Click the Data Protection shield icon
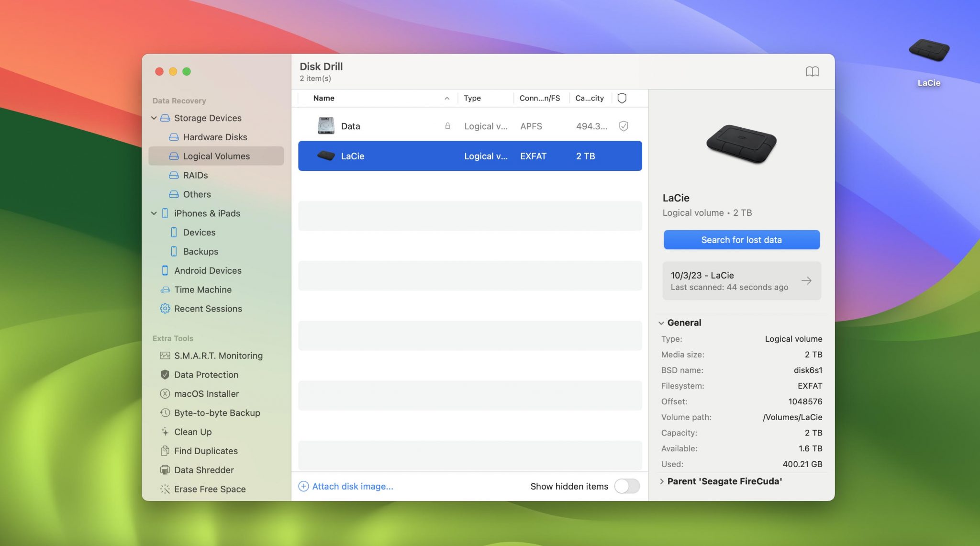Screen dimensions: 980x546 (165, 375)
